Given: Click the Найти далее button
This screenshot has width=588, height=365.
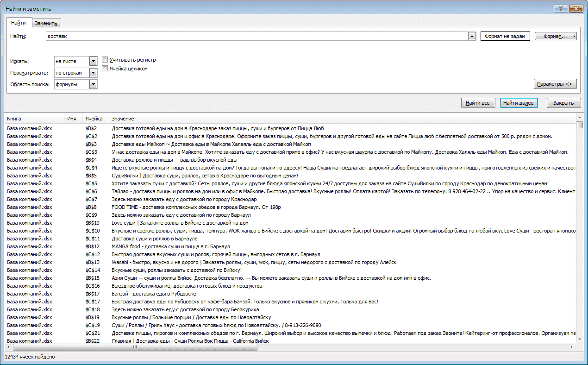Looking at the screenshot, I should pyautogui.click(x=519, y=103).
